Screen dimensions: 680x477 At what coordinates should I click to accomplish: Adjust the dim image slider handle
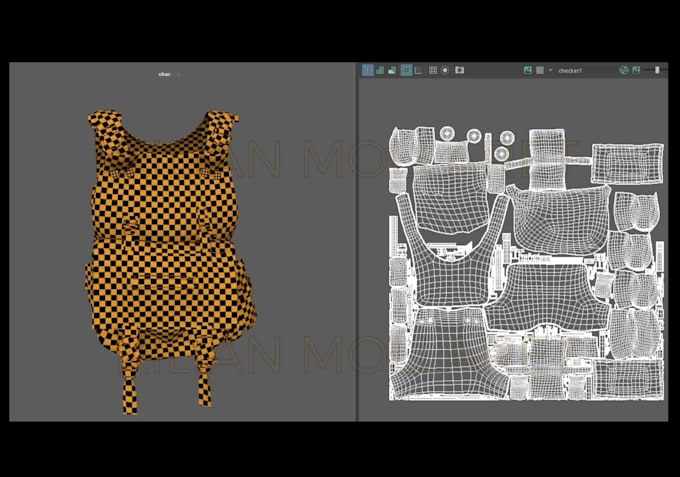point(657,70)
